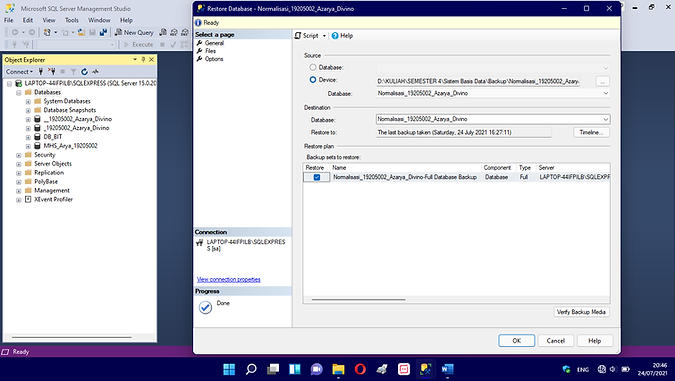The height and width of the screenshot is (381, 675).
Task: Select the PolyBase folder
Action: 46,182
